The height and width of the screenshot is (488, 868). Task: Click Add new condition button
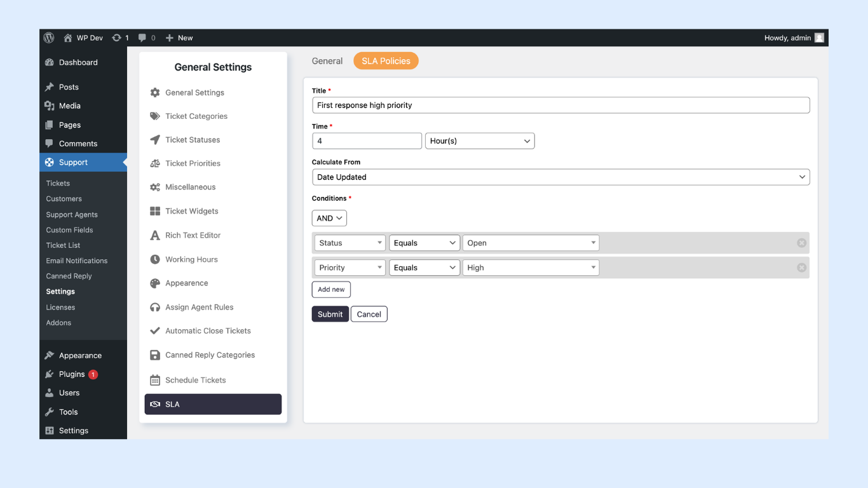(331, 289)
